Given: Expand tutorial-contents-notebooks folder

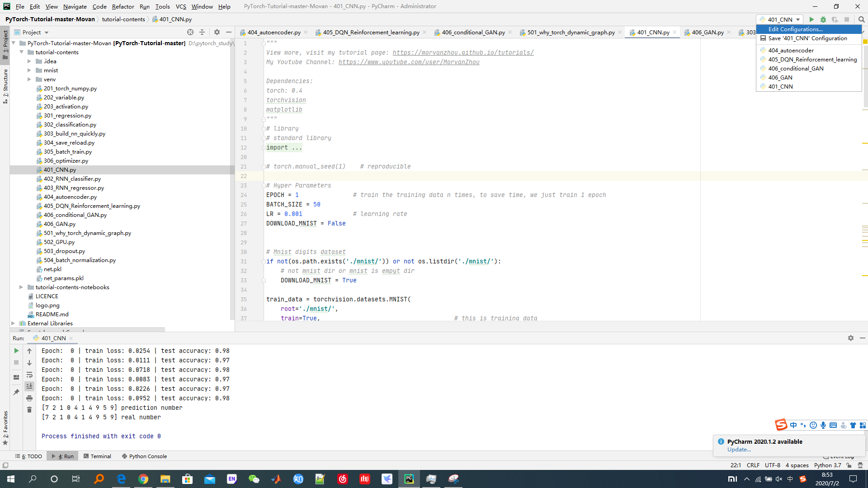Looking at the screenshot, I should tap(21, 287).
